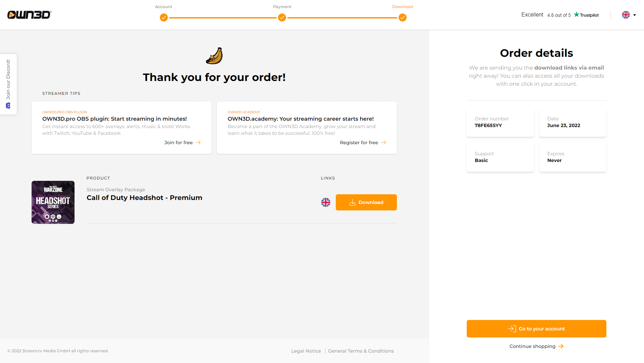Click the OWN3D.academy tip card title

pyautogui.click(x=301, y=119)
